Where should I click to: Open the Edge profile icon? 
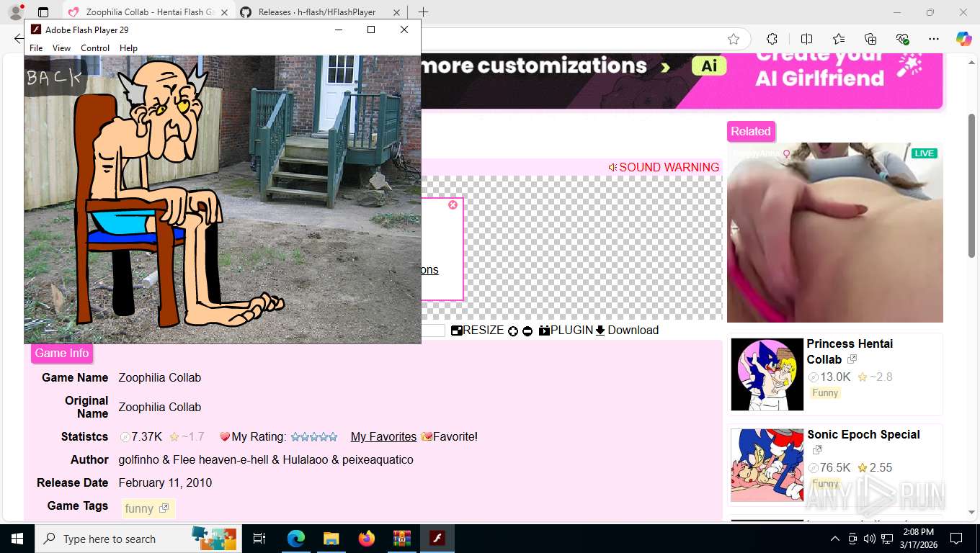pos(15,12)
